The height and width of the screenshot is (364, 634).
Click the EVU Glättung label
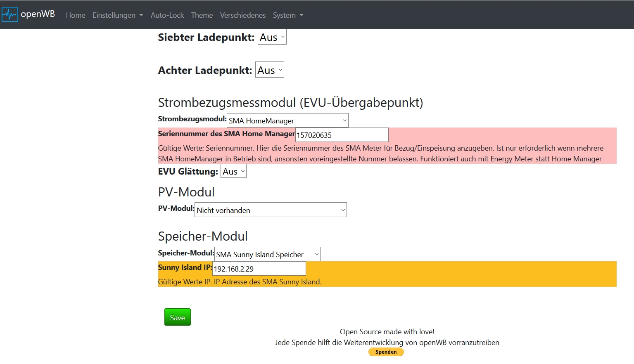click(x=188, y=171)
